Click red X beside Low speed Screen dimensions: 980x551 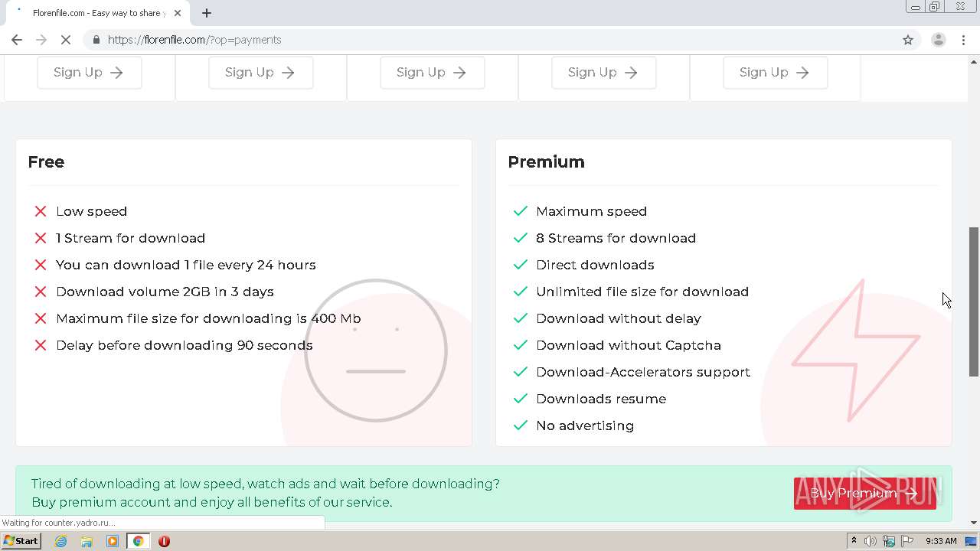[41, 211]
